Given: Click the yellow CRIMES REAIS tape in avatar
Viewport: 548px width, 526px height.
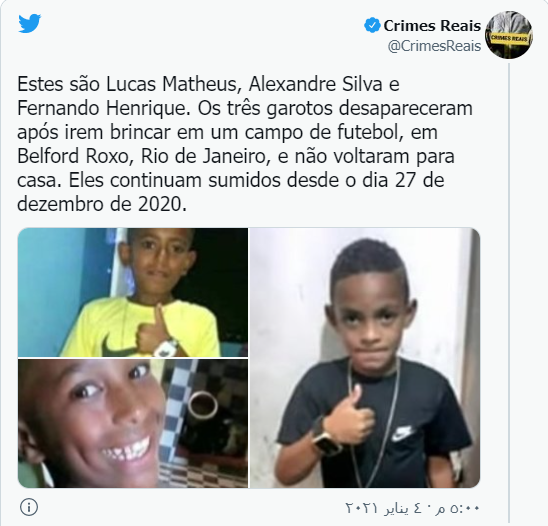Looking at the screenshot, I should pos(509,38).
